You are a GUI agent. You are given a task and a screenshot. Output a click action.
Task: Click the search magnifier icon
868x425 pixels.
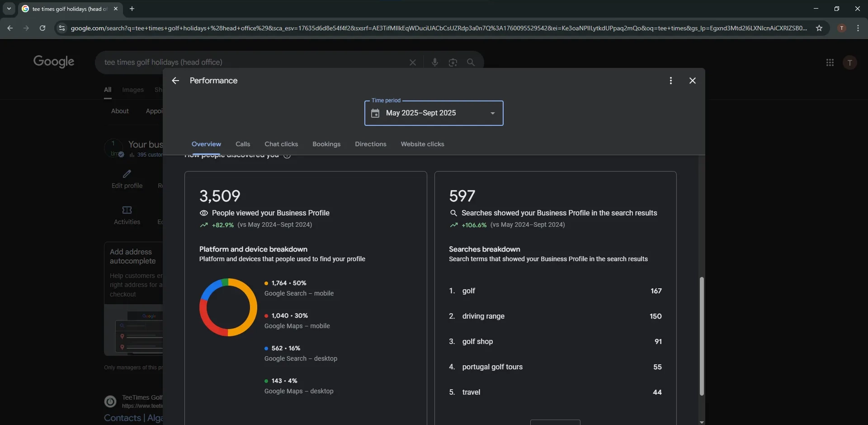471,62
